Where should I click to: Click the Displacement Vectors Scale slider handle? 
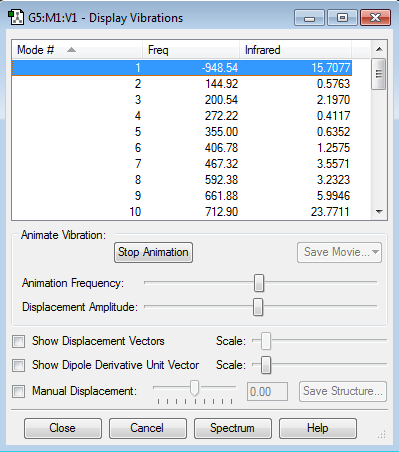pyautogui.click(x=266, y=341)
